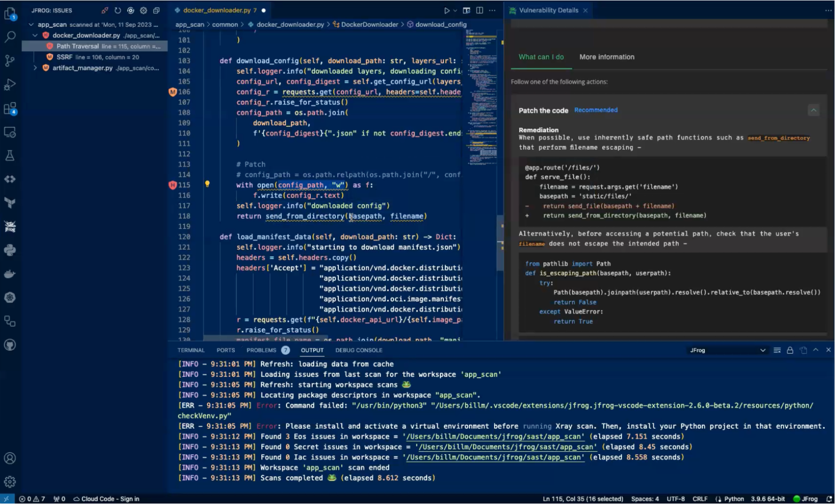Click the lightbulb code action on line 115

(x=208, y=184)
